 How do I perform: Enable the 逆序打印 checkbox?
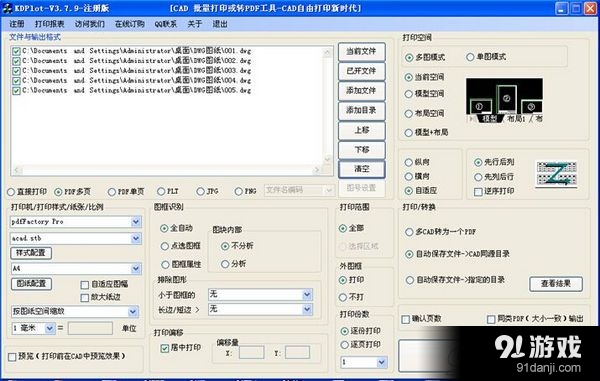[x=478, y=192]
